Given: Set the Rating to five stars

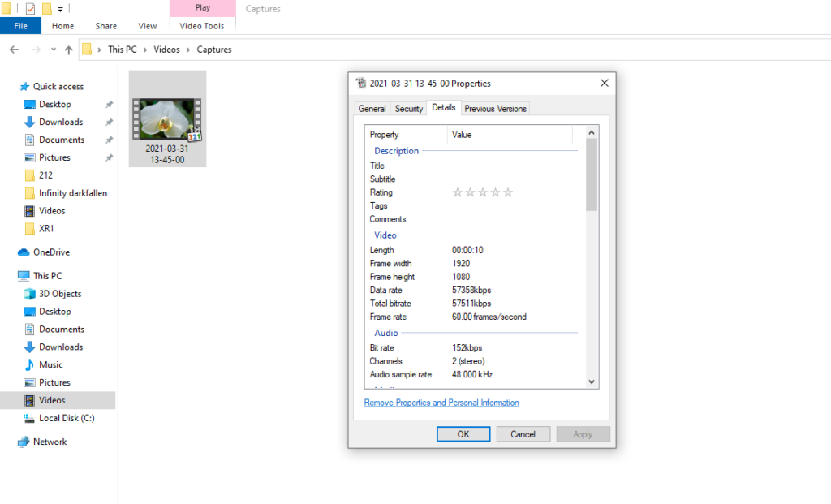Looking at the screenshot, I should tap(509, 192).
